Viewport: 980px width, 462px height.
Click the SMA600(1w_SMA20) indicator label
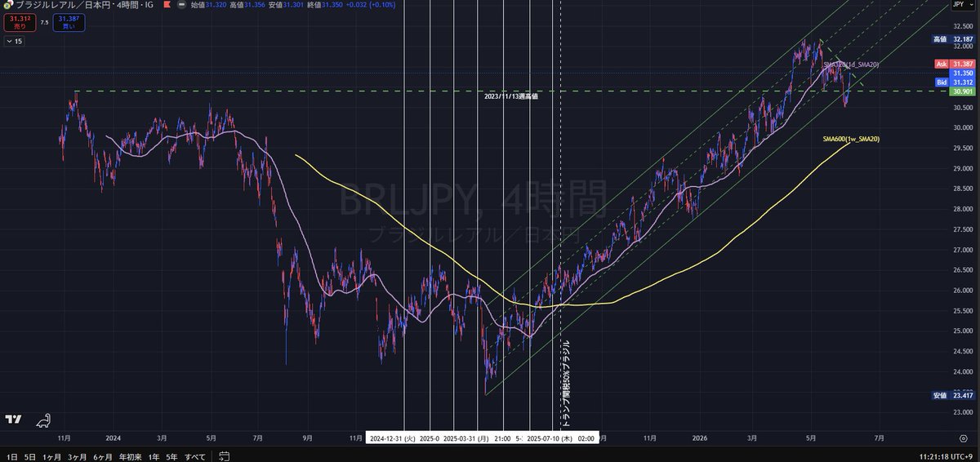click(x=851, y=140)
